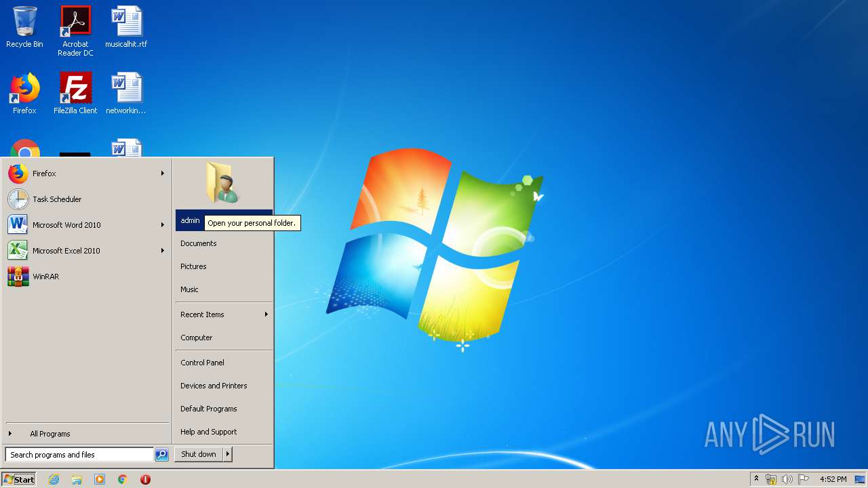
Task: Click the volume speaker tray icon
Action: tap(787, 479)
